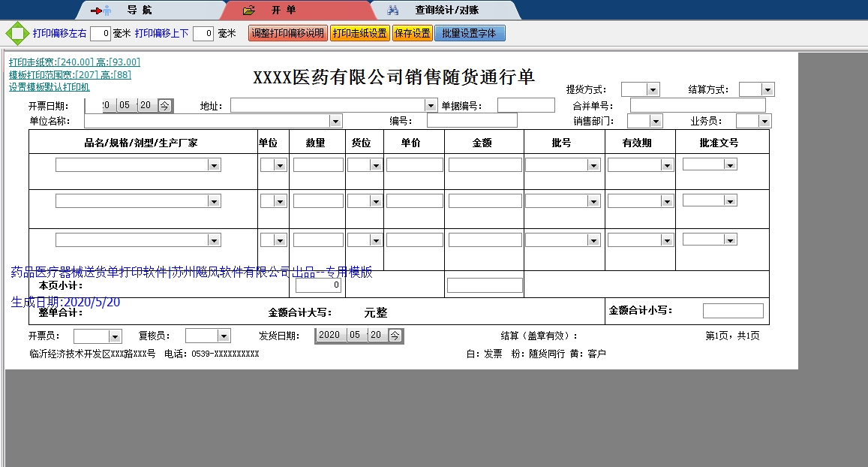Focus the 打印偏移左右 value field
This screenshot has height=467, width=868.
(x=101, y=34)
